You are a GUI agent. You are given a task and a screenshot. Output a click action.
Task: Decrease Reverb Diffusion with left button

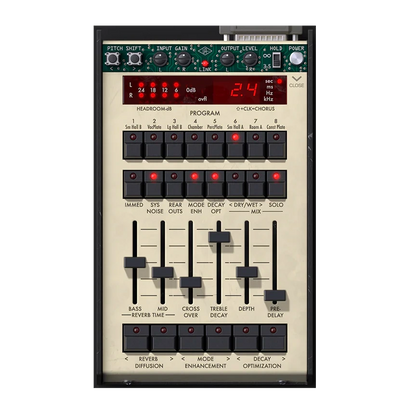[136, 338]
